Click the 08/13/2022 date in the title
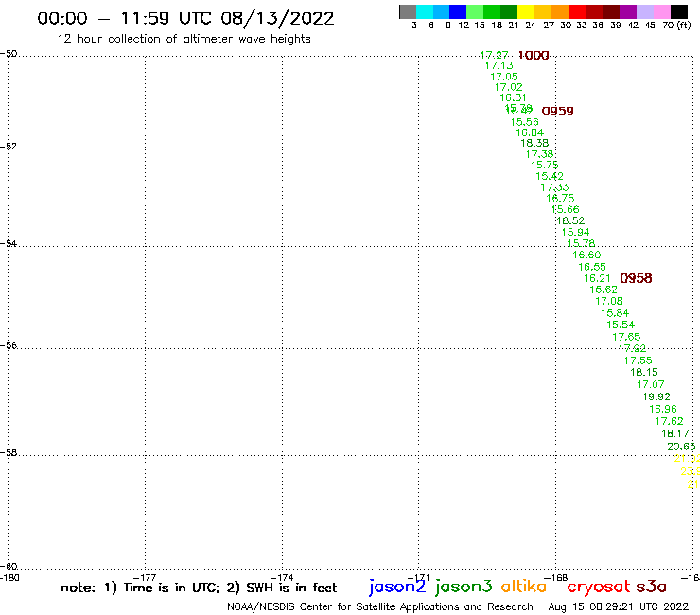 click(277, 19)
